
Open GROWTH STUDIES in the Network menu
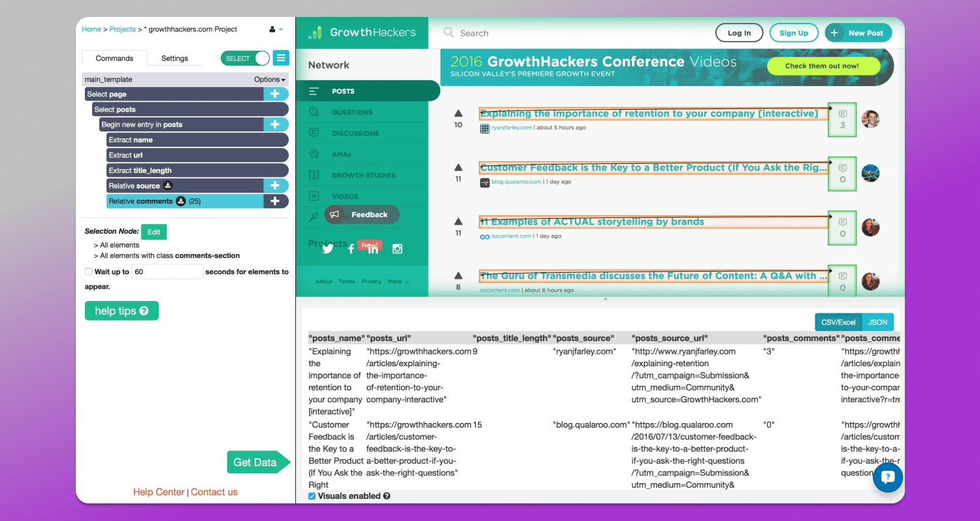tap(362, 175)
